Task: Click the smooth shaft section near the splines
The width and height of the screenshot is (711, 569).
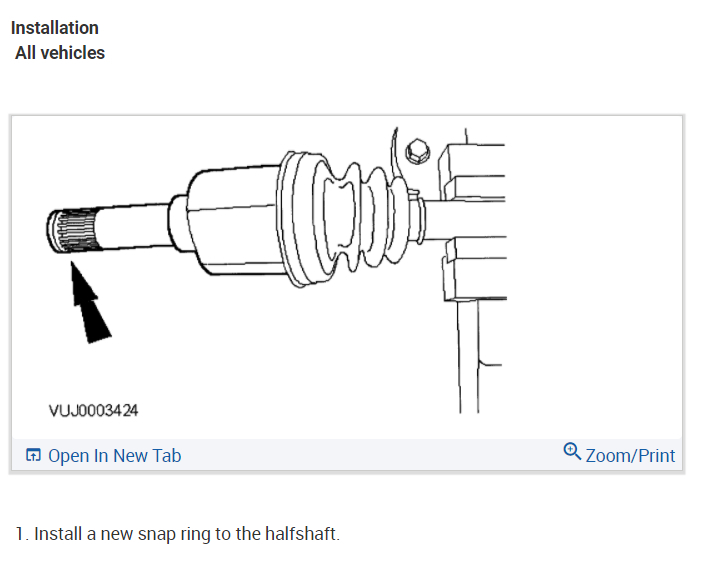Action: pos(135,227)
